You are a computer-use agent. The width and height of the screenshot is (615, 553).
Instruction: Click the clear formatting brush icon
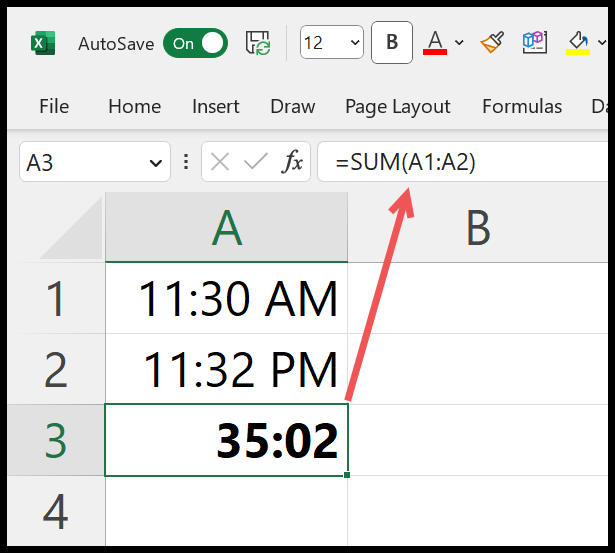[492, 42]
